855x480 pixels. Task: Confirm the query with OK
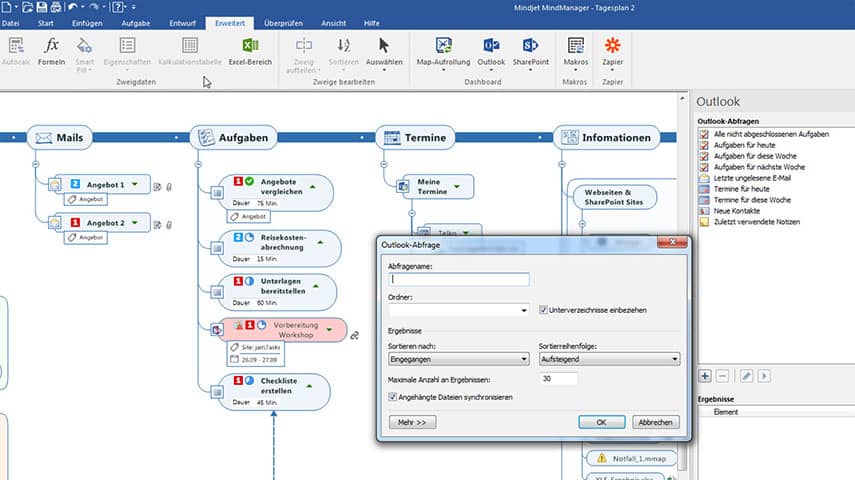pos(601,422)
